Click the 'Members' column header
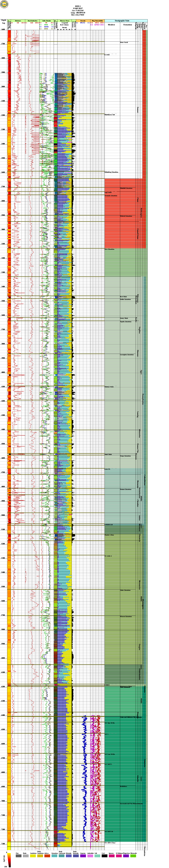The width and height of the screenshot is (169, 868). click(x=112, y=25)
